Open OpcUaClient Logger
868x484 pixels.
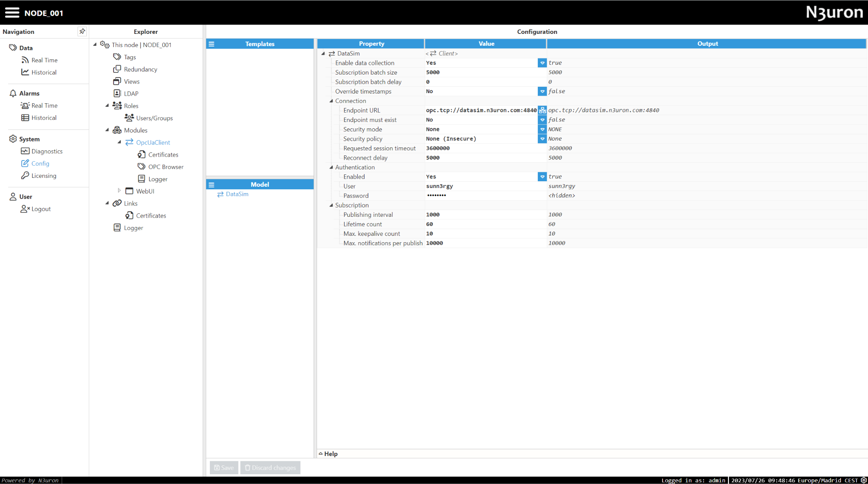coord(158,179)
